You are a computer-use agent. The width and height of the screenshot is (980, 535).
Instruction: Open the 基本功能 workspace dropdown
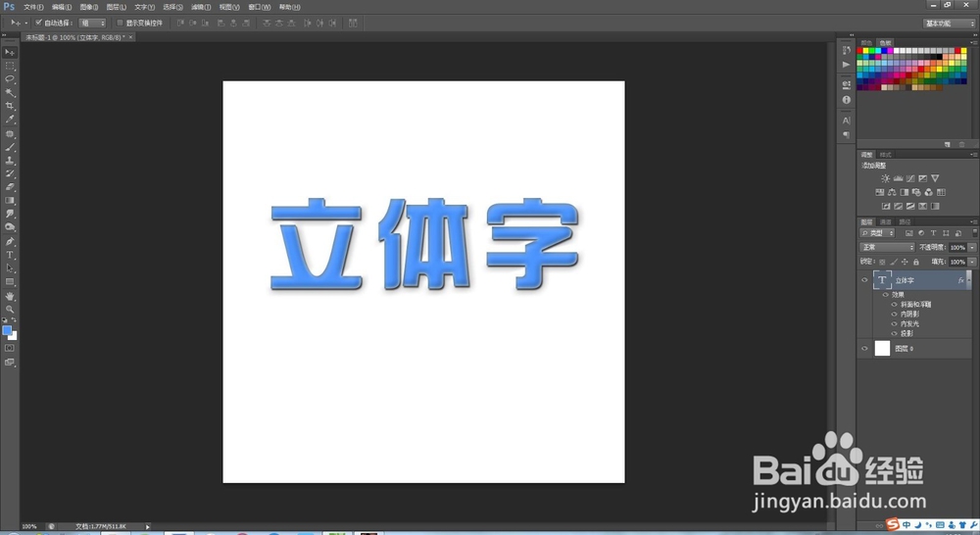pyautogui.click(x=949, y=24)
